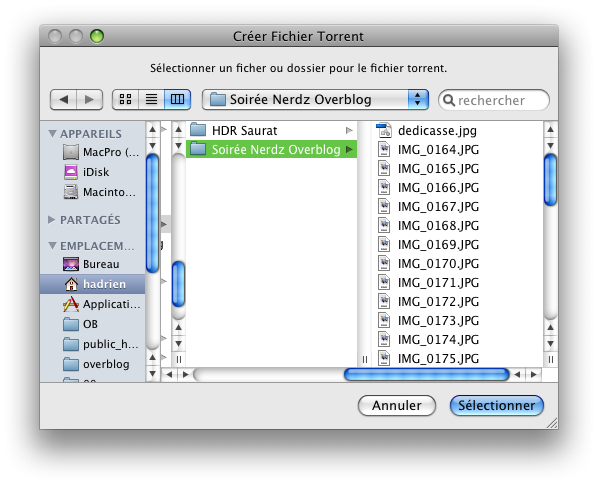The width and height of the screenshot is (598, 484).
Task: Open Applications folder in sidebar
Action: coord(102,304)
